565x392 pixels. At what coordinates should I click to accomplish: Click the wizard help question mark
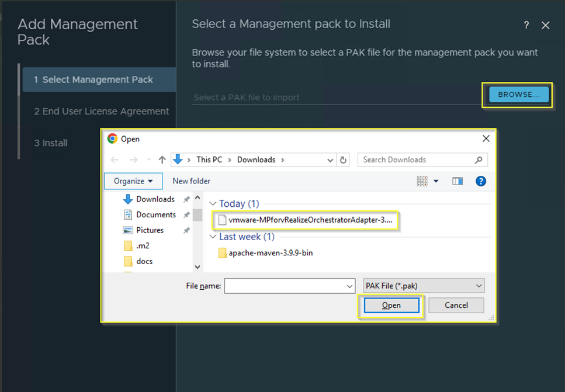click(525, 25)
